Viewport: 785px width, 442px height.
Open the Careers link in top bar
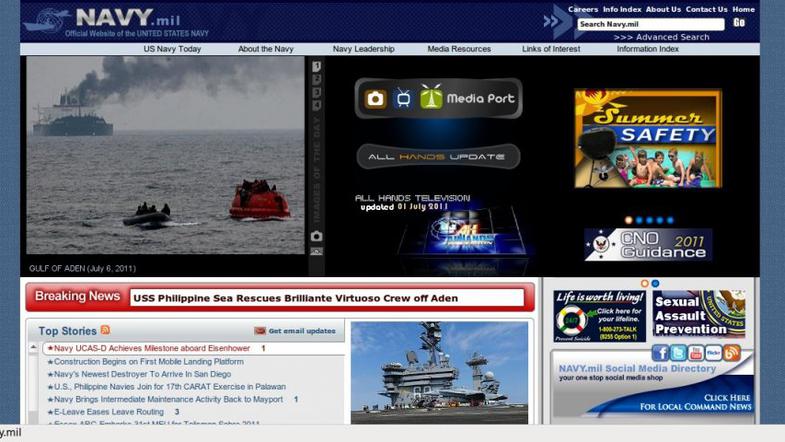coord(582,9)
